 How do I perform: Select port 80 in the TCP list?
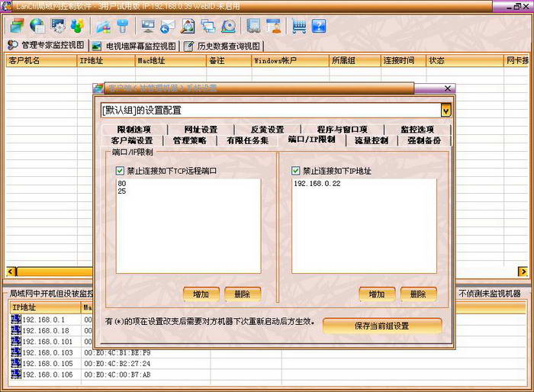coord(122,183)
